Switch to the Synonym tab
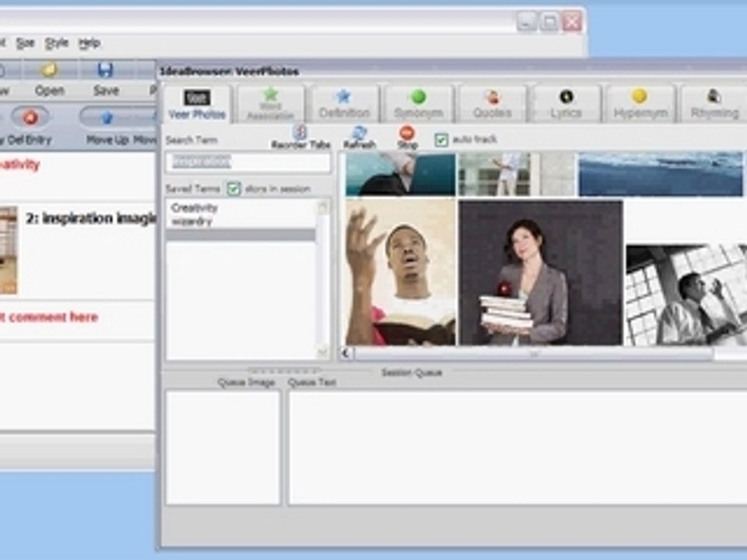The width and height of the screenshot is (747, 560). click(x=419, y=104)
